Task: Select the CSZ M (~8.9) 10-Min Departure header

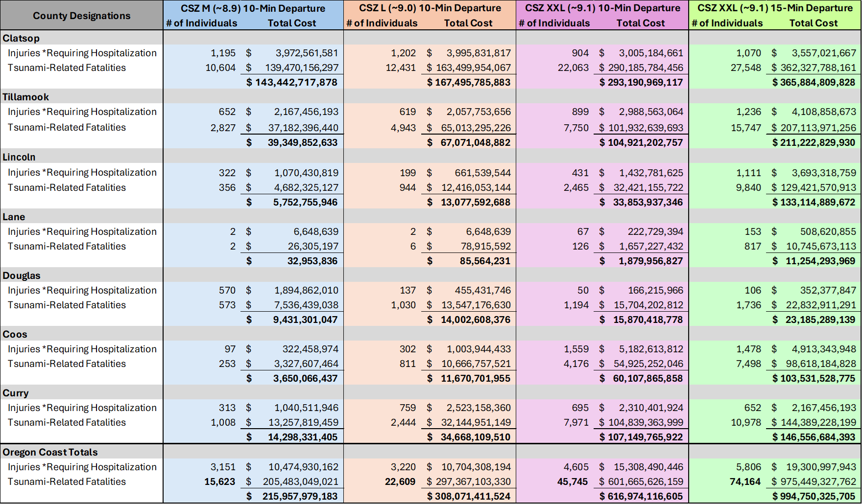Action: pos(253,8)
